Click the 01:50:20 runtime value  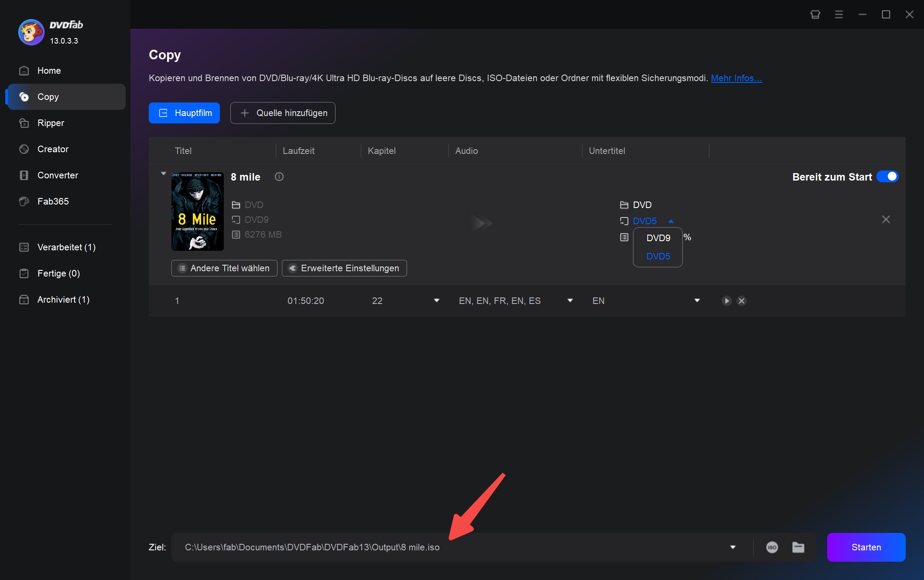(305, 301)
